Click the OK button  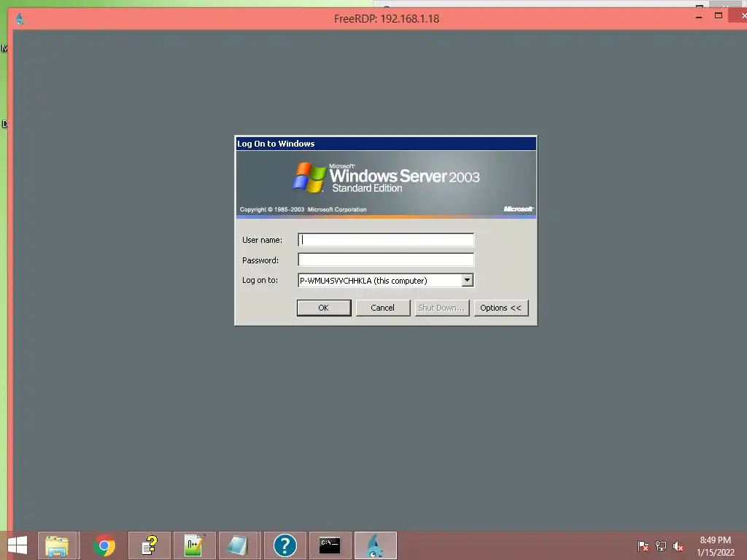pyautogui.click(x=323, y=308)
